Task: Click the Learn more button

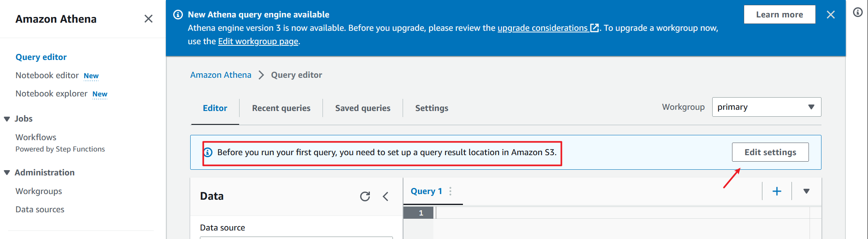Action: (x=779, y=15)
